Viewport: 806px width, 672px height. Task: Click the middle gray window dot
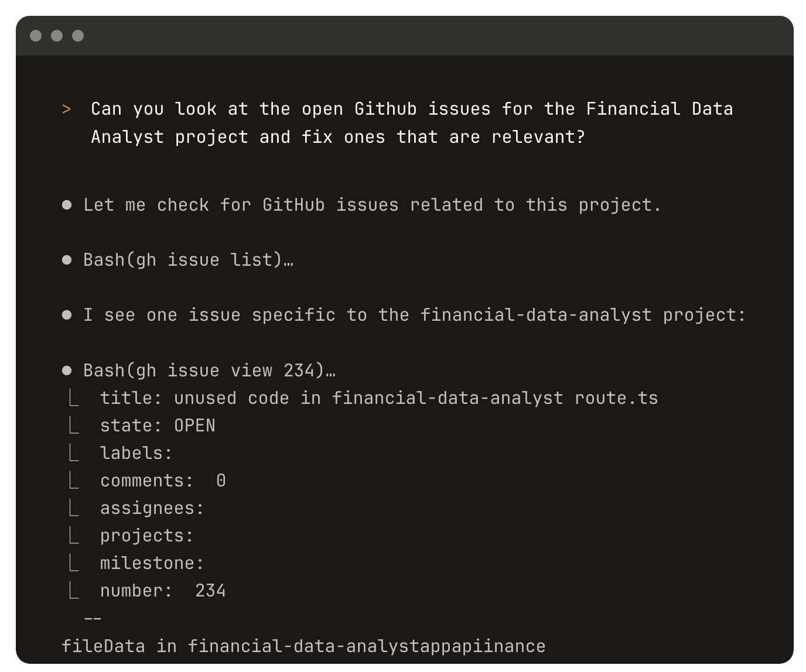[x=57, y=36]
